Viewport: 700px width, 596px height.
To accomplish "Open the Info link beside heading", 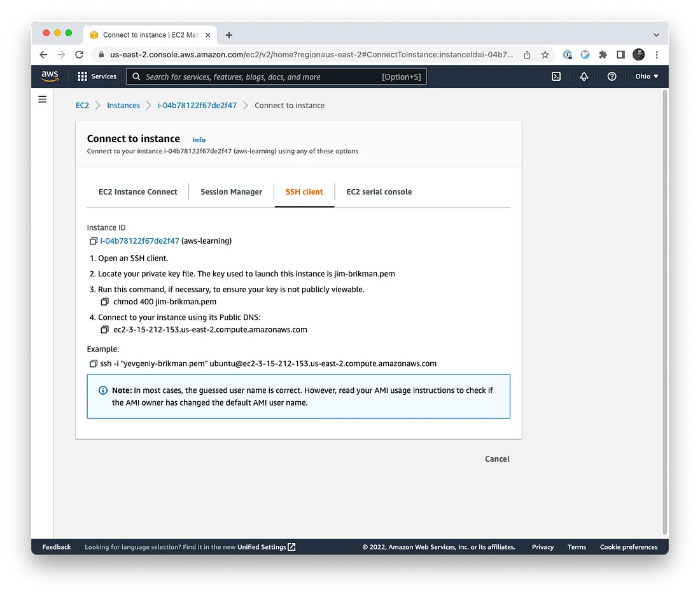I will (x=199, y=140).
